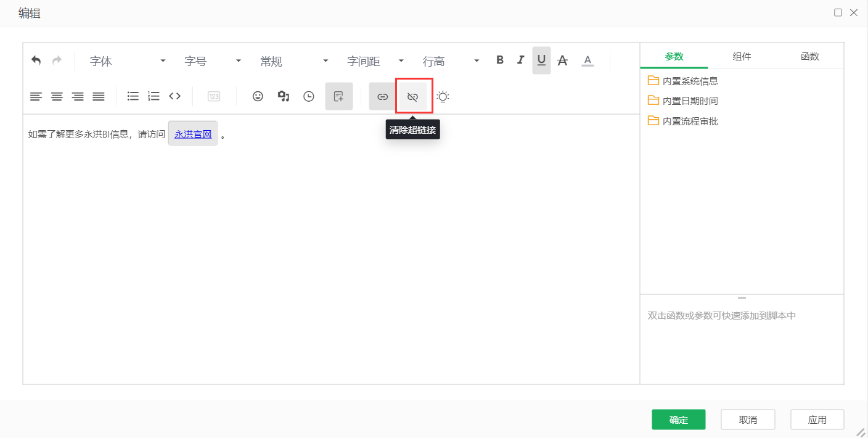Switch to the 函数 tab
Viewport: 868px width, 438px height.
[809, 56]
